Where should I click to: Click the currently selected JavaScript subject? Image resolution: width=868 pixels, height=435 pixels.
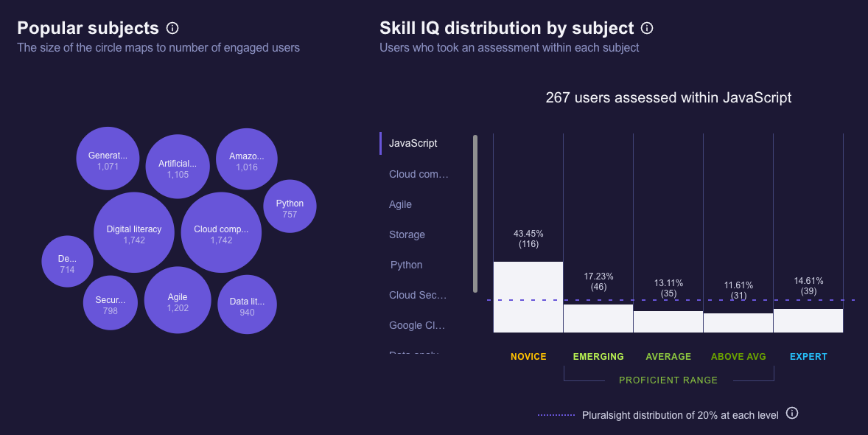[x=413, y=143]
